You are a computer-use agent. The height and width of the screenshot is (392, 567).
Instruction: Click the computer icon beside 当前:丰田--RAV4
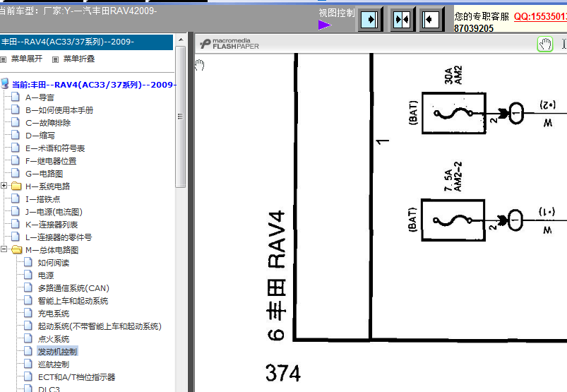(x=5, y=83)
